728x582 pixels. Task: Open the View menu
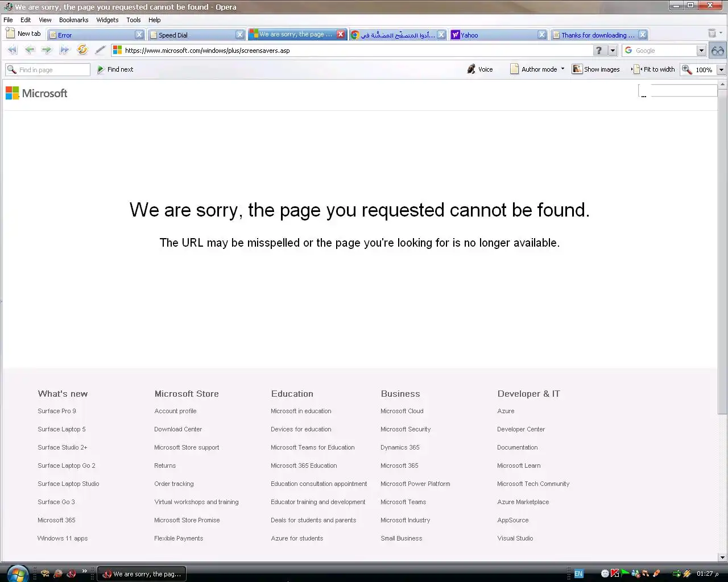pyautogui.click(x=45, y=20)
